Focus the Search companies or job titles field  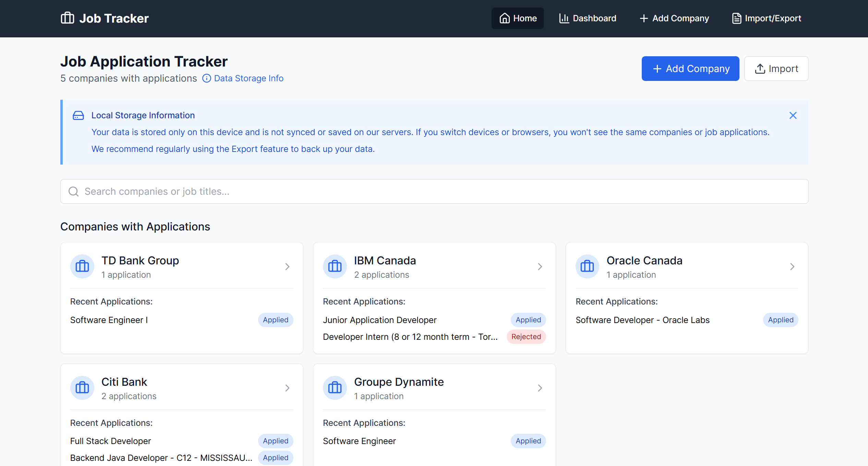[434, 191]
